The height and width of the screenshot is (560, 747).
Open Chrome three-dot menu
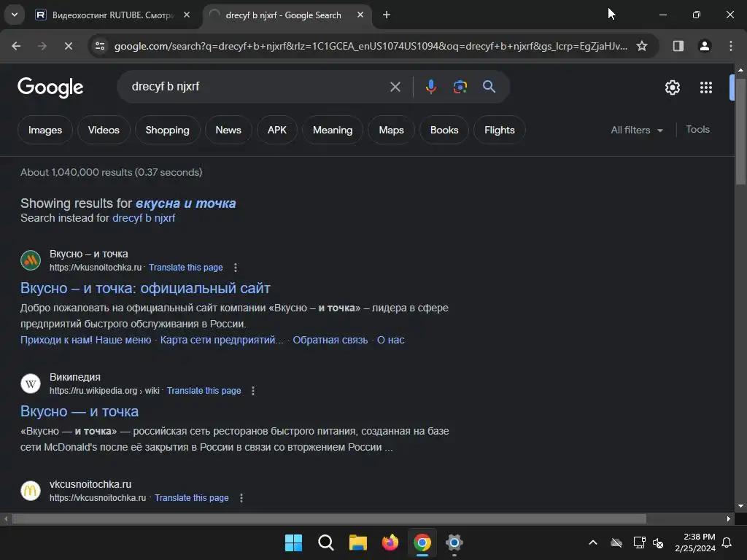730,46
